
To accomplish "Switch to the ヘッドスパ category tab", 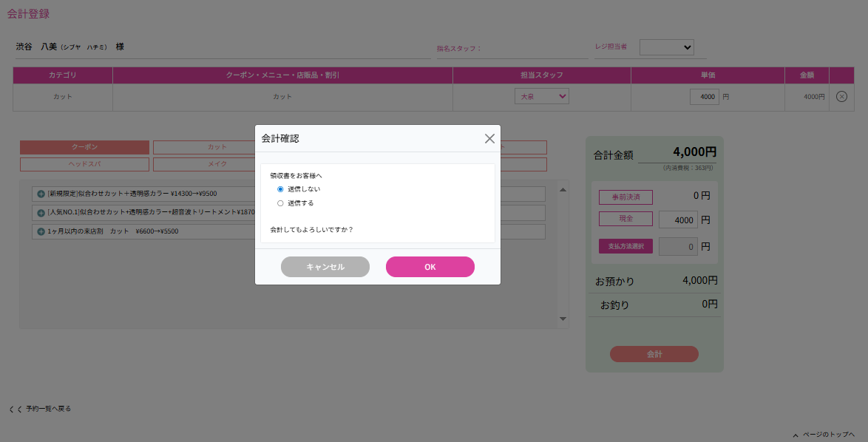I will point(84,164).
